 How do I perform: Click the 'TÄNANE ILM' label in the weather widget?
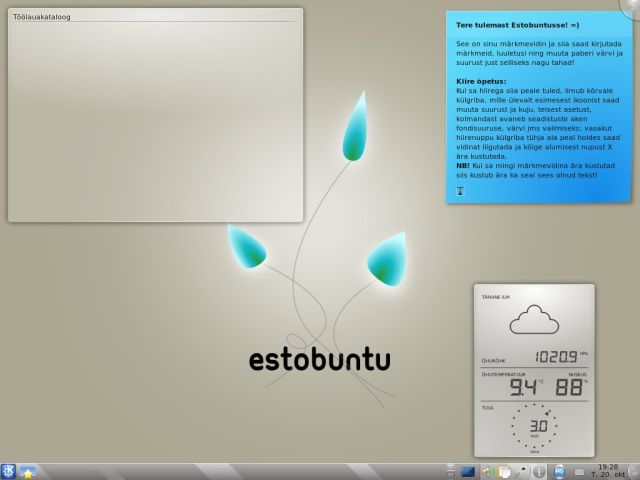coord(496,297)
